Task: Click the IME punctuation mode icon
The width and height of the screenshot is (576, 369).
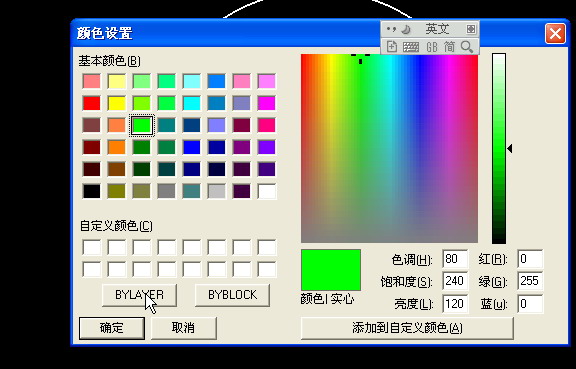Action: click(x=391, y=29)
